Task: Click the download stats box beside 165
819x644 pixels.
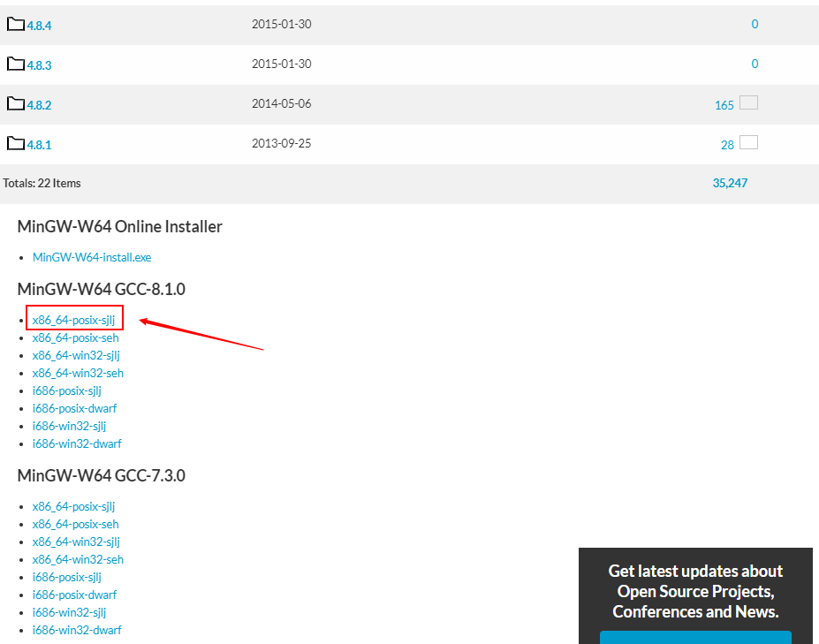Action: click(748, 102)
